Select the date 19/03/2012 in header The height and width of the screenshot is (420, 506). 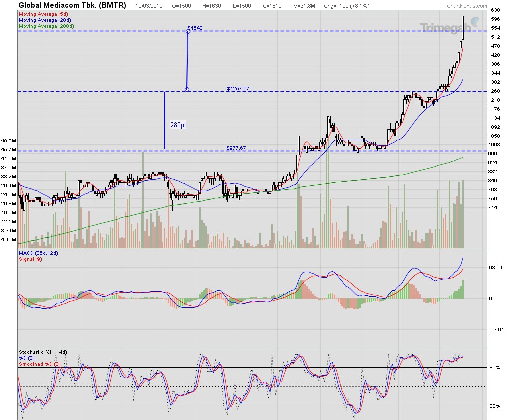coord(149,6)
